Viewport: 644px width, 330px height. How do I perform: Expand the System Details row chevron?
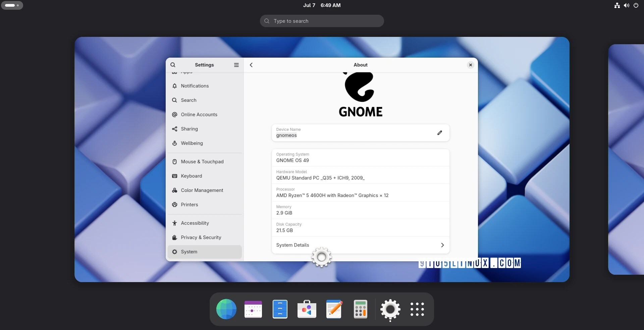[442, 245]
